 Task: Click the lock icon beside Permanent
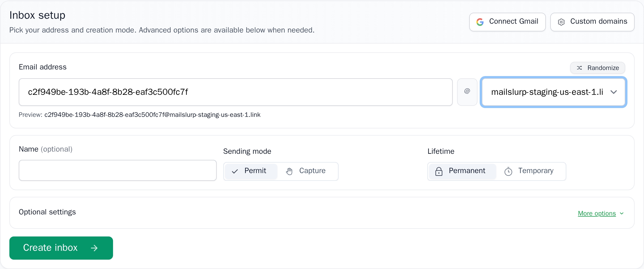click(439, 171)
